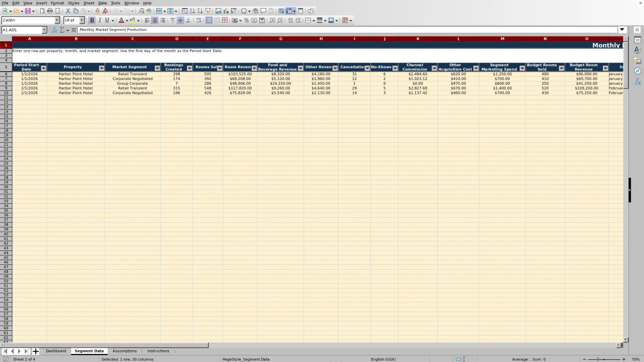The image size is (644, 362).
Task: Open the Sheet menu
Action: pos(89,3)
